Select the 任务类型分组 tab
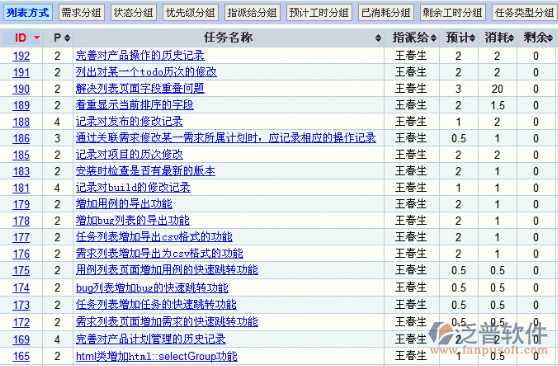Viewport: 558px width, 366px height. coord(525,13)
